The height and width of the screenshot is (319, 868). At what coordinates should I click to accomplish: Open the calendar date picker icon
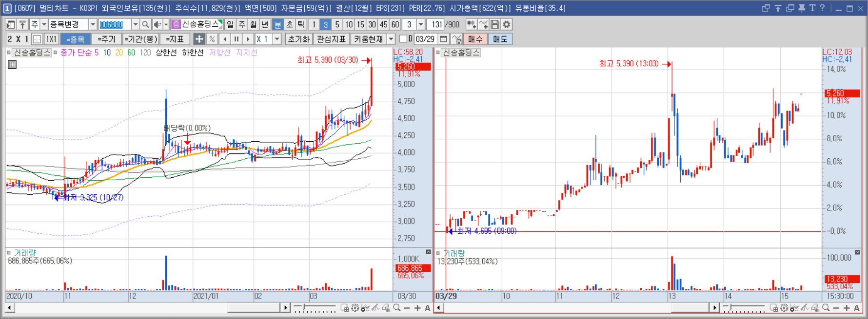tap(443, 39)
